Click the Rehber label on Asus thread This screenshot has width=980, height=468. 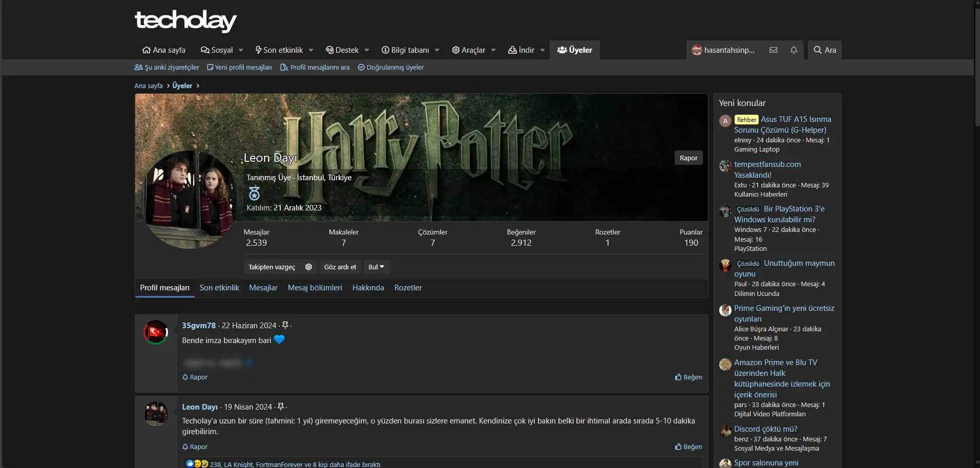point(746,119)
